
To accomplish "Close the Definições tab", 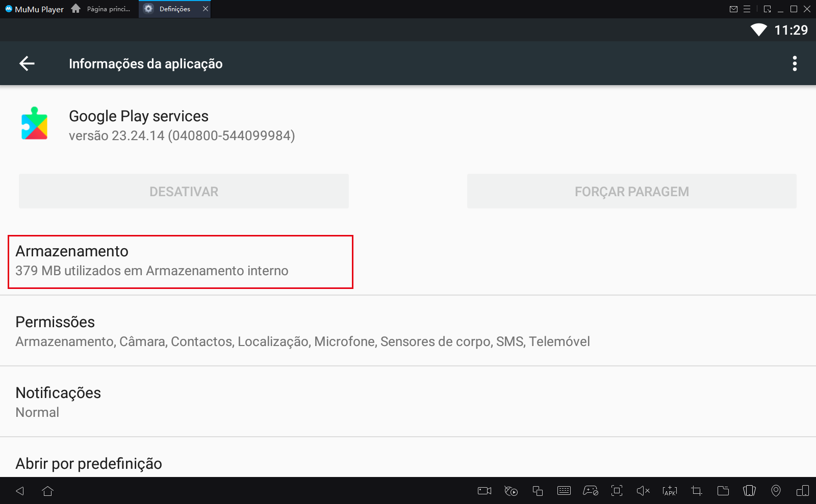I will click(206, 9).
